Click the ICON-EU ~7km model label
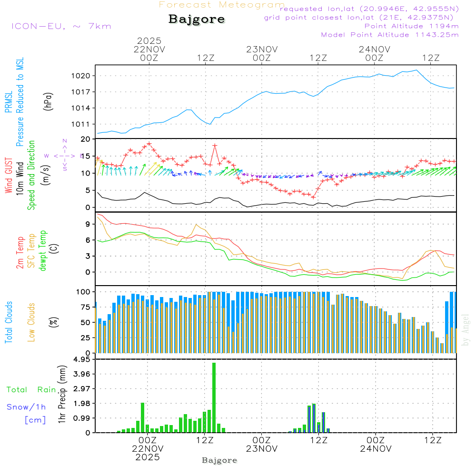Viewport: 476px width, 476px height. point(61,26)
